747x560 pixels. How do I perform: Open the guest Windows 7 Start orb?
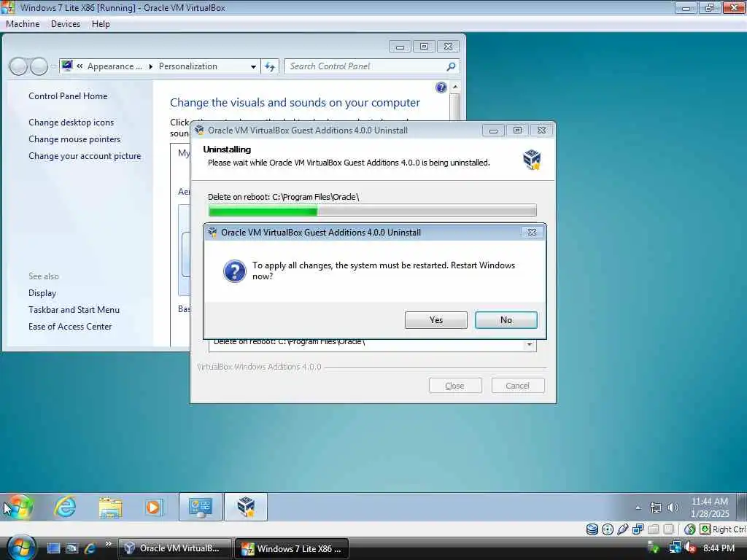[x=19, y=507]
